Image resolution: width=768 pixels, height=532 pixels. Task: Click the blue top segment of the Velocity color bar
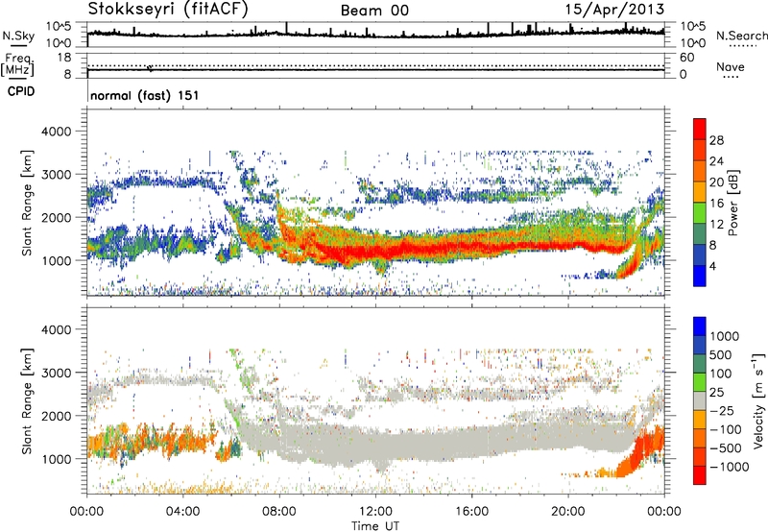click(x=700, y=326)
